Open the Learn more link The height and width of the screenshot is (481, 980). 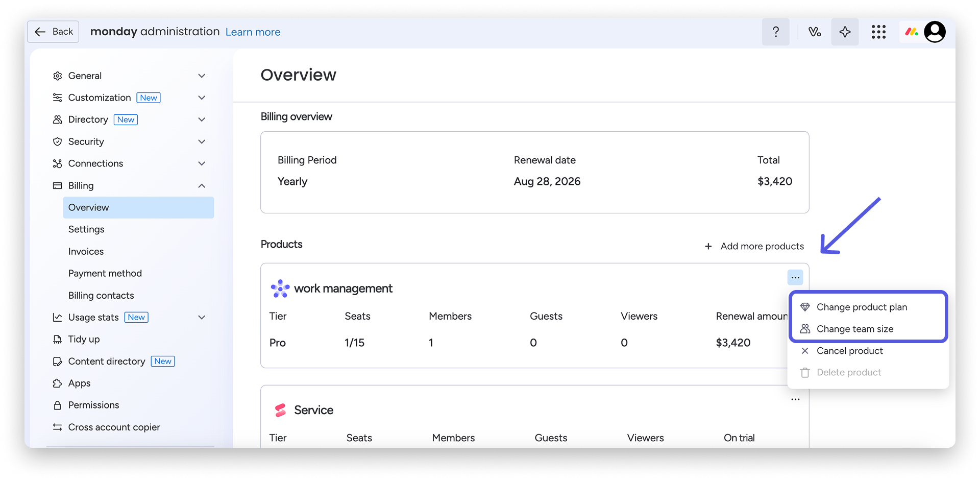253,32
